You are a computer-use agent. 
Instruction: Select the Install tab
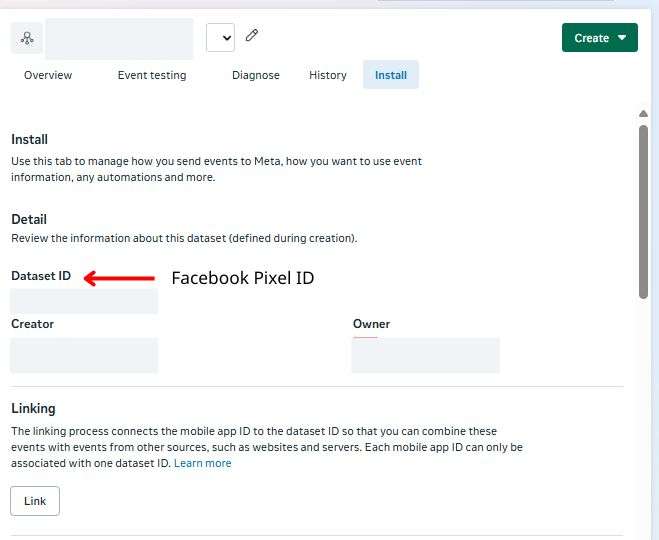click(x=391, y=75)
